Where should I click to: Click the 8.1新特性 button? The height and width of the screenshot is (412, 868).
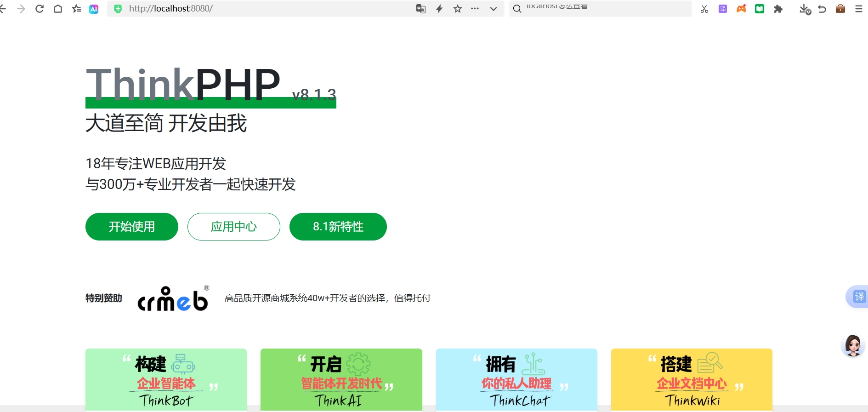tap(338, 227)
